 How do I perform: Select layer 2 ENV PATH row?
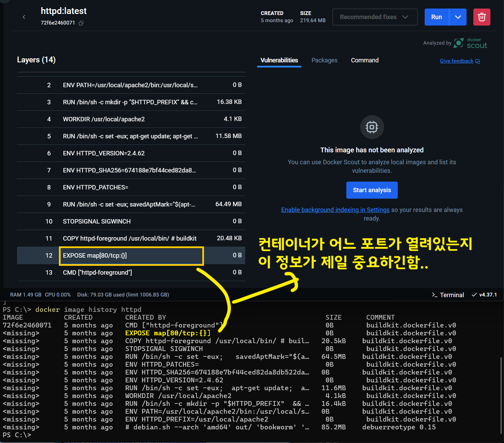click(x=131, y=85)
